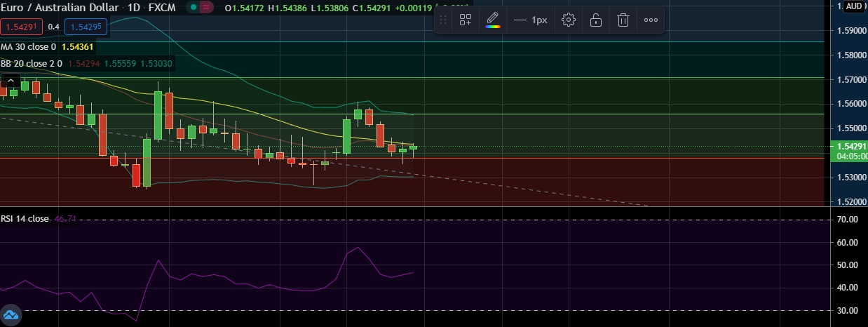Click BB upper value 1.55559
The image size is (868, 327).
coord(121,63)
